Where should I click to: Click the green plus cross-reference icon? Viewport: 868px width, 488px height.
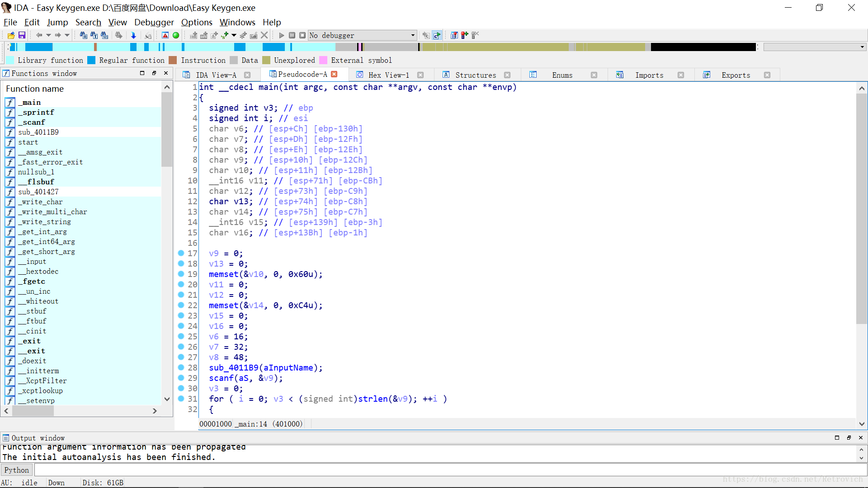point(225,35)
